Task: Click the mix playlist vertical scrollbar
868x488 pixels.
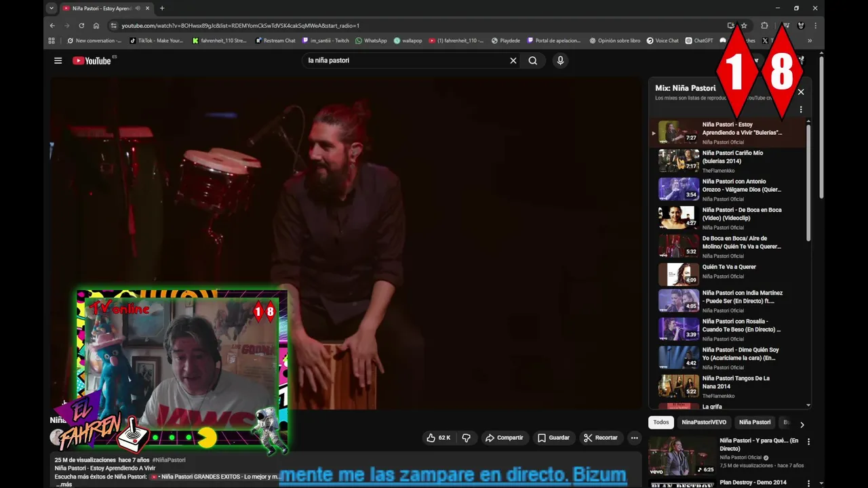Action: click(x=808, y=183)
